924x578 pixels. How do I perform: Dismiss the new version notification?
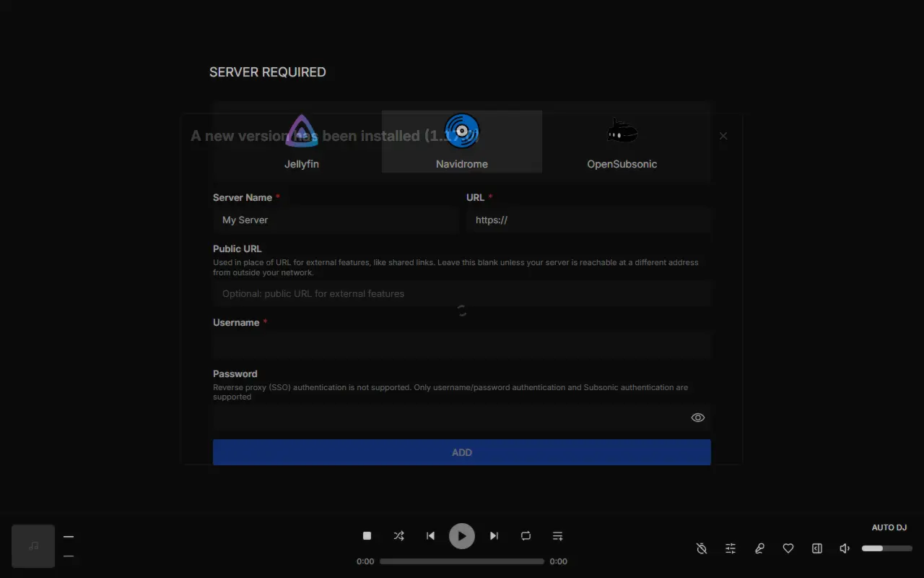(x=723, y=136)
